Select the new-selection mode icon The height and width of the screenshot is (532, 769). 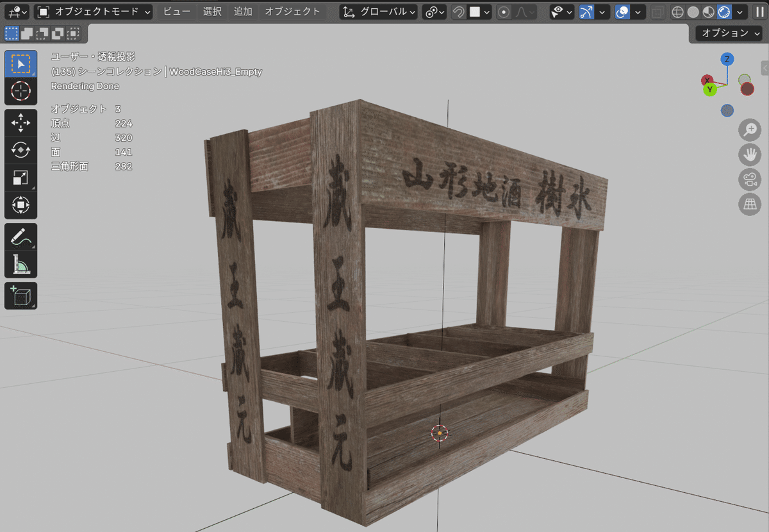pos(12,33)
